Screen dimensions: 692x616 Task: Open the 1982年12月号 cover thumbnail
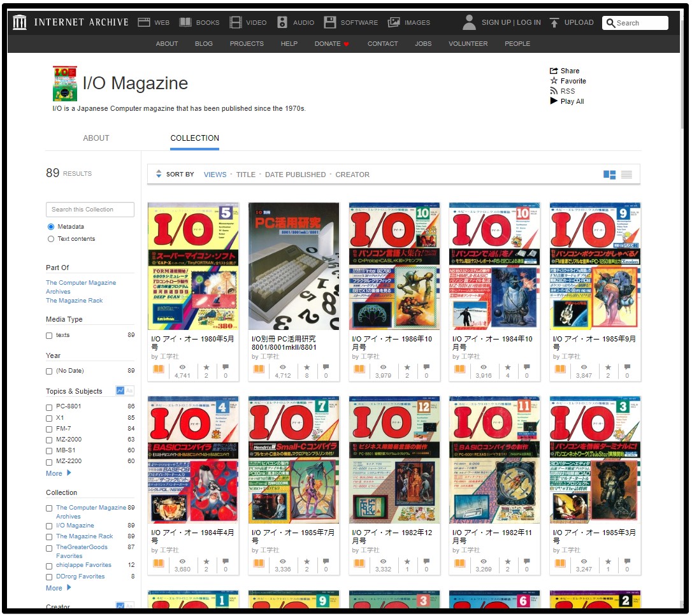(394, 460)
